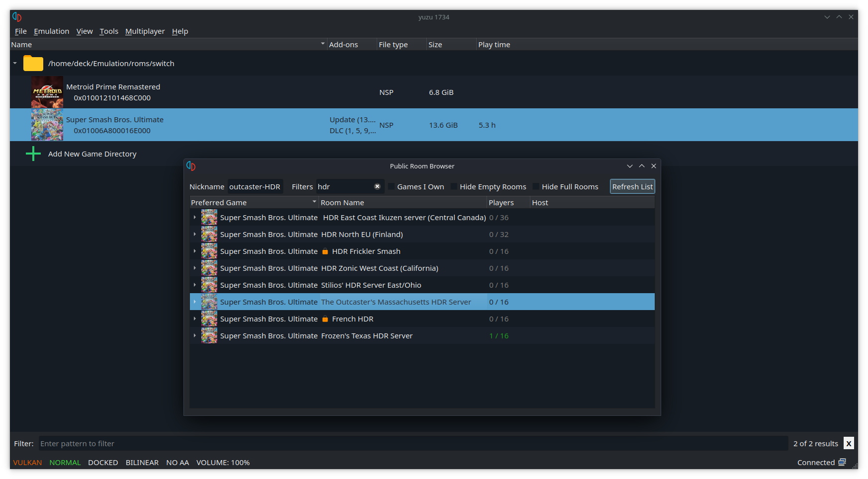
Task: Expand the French HDR row
Action: click(195, 319)
